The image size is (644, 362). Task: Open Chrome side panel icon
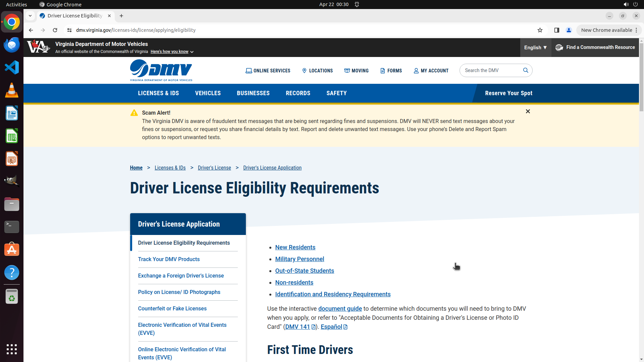point(556,30)
